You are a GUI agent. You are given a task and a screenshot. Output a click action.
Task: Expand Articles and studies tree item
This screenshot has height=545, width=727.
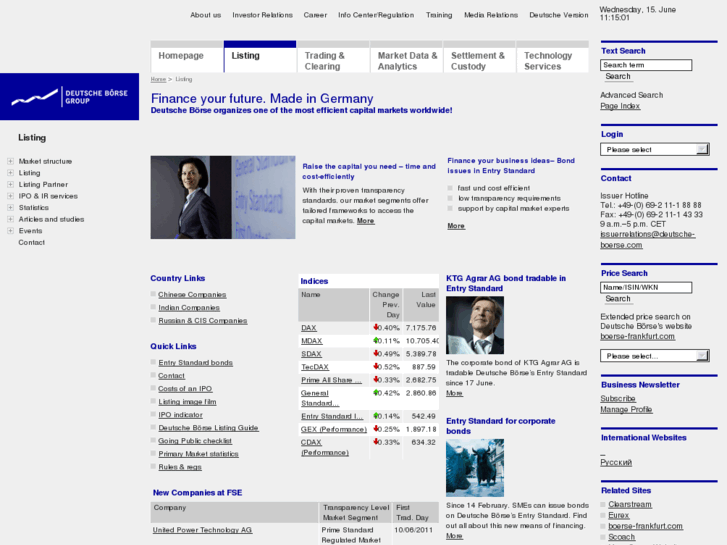click(x=10, y=219)
